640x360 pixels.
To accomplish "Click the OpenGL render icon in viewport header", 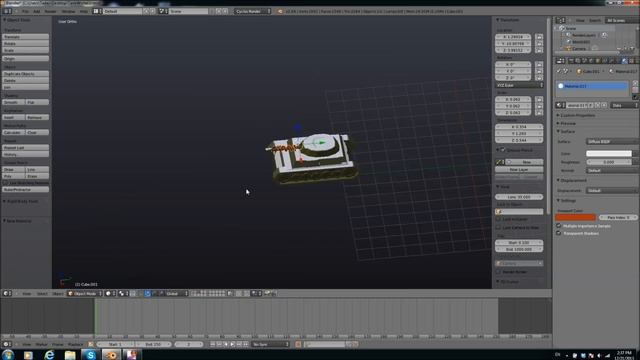I will click(x=267, y=293).
